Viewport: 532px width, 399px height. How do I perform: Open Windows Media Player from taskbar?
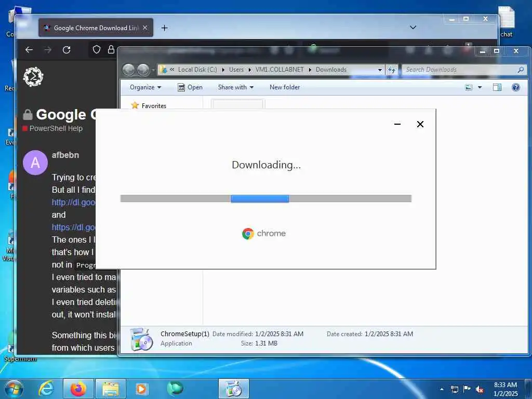[141, 389]
